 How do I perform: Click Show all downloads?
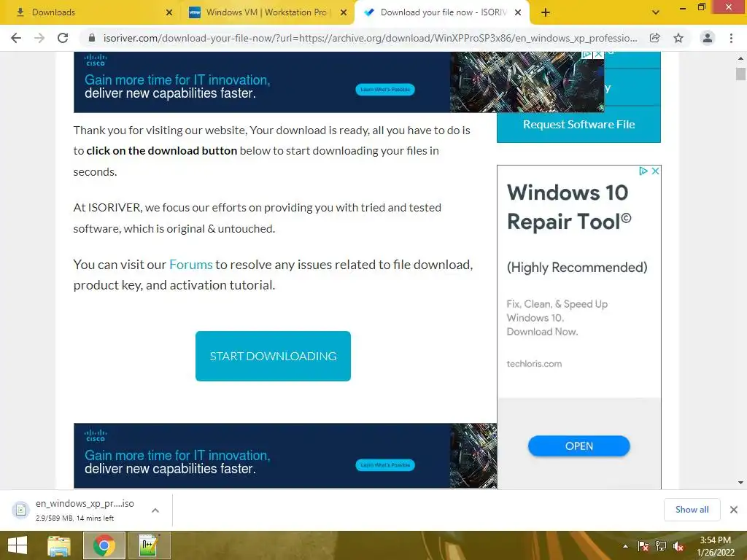coord(692,510)
